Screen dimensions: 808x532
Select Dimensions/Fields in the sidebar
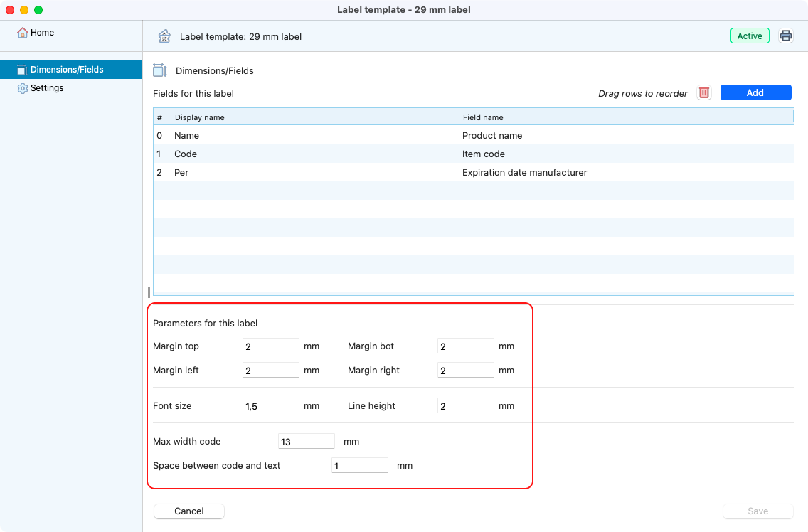coord(71,70)
